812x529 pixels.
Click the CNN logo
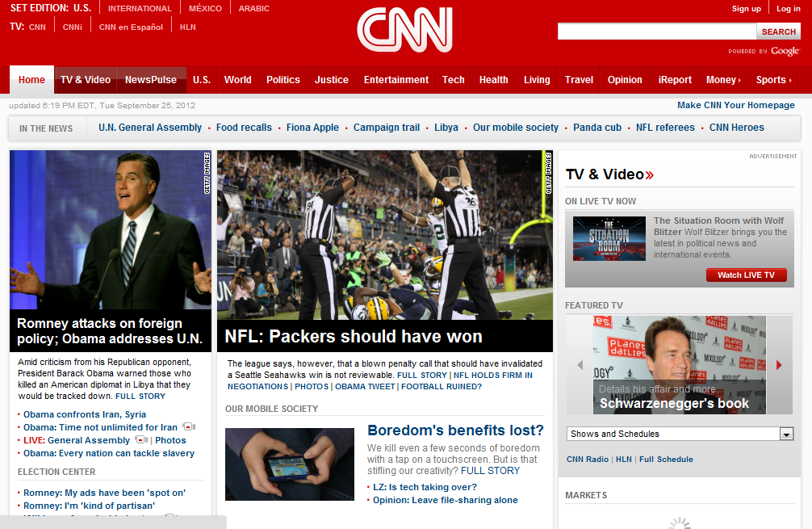click(x=405, y=30)
